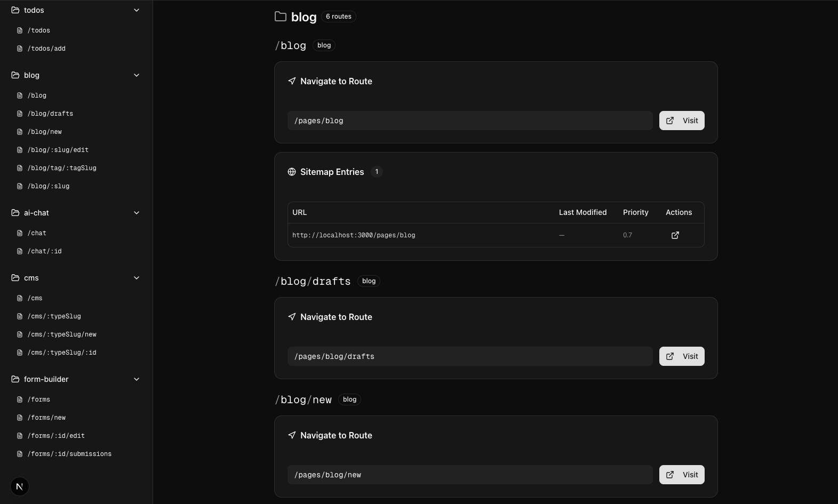Image resolution: width=838 pixels, height=504 pixels.
Task: Collapse the cms group chevron
Action: (x=137, y=278)
